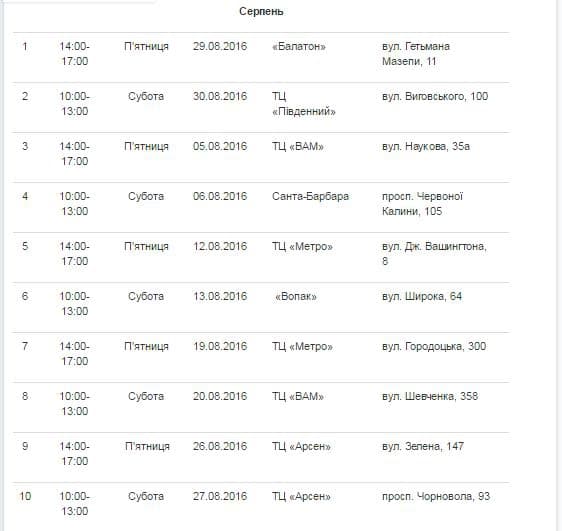The width and height of the screenshot is (562, 531).
Task: Select the date 29.08.2016 cell
Action: 220,46
